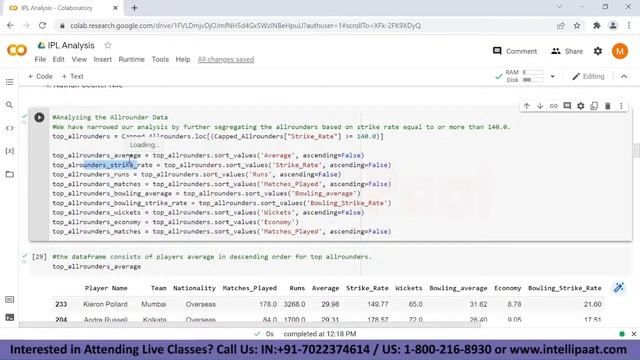Click the Player Name column header
This screenshot has width=640, height=360.
tap(106, 288)
